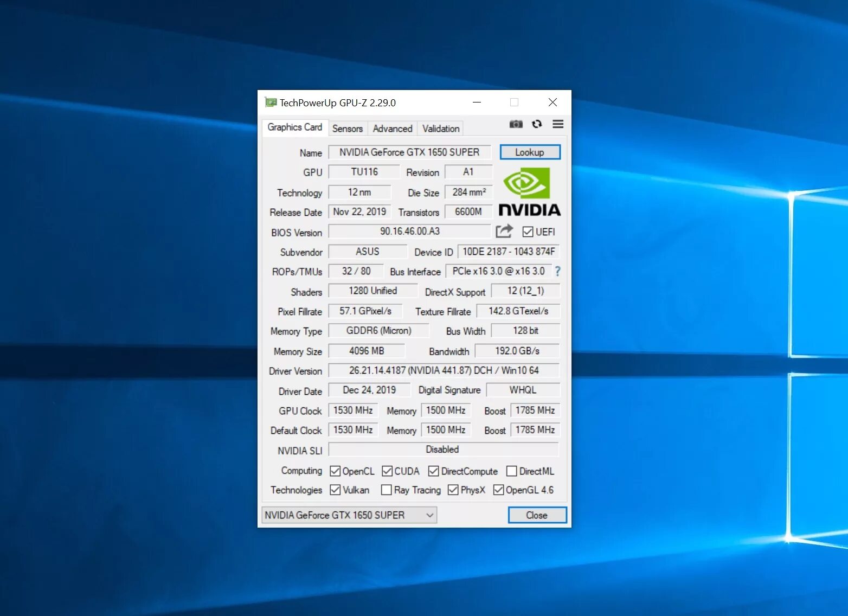Screen dimensions: 848x616
Task: Click the Bus Interface field PCIe x16 3.0
Action: coord(498,271)
